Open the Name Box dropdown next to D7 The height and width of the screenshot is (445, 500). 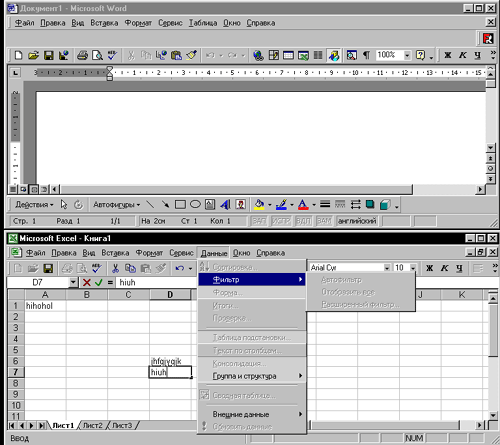[x=73, y=283]
